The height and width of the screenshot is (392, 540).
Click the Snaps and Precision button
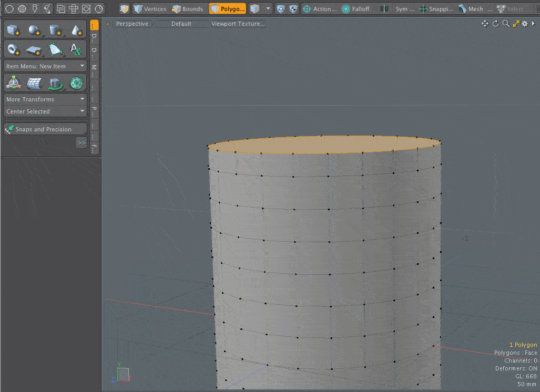pos(45,129)
